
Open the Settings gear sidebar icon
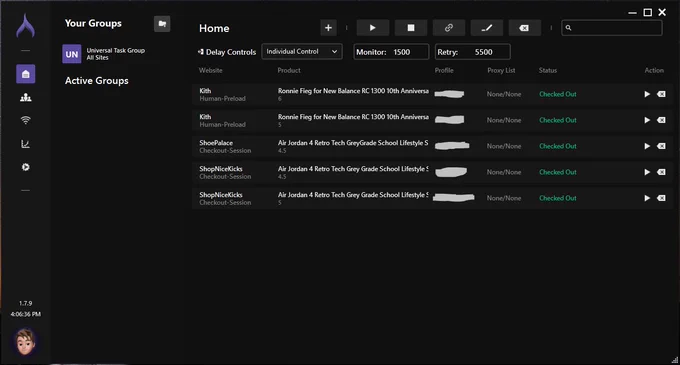[x=26, y=167]
